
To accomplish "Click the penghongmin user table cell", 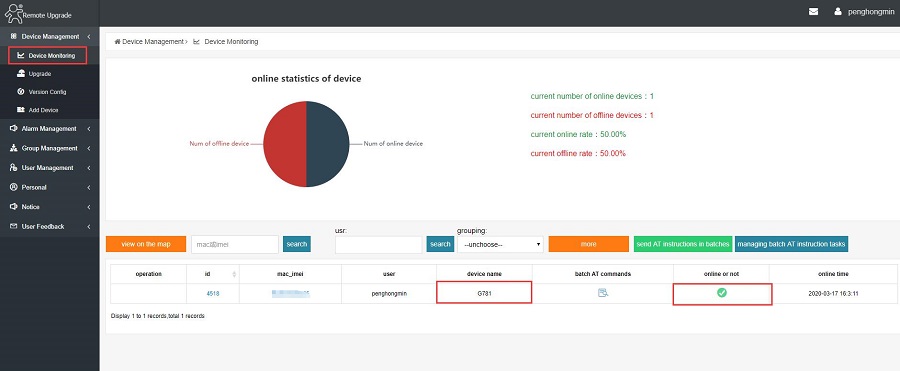I will 389,293.
